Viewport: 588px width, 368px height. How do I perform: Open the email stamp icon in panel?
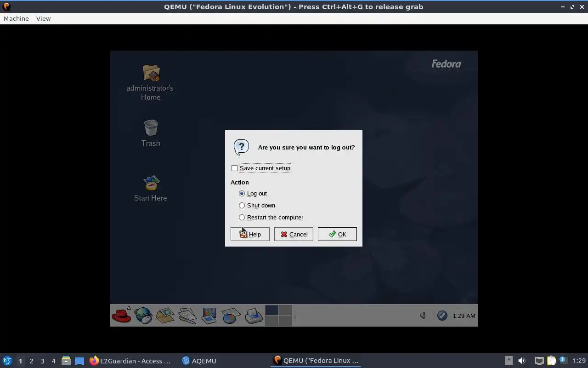pyautogui.click(x=165, y=316)
